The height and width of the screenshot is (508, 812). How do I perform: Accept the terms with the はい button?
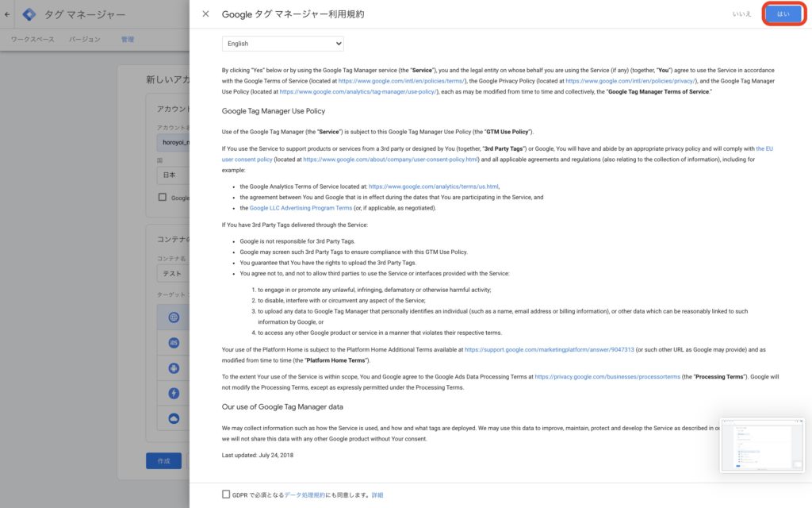point(783,14)
